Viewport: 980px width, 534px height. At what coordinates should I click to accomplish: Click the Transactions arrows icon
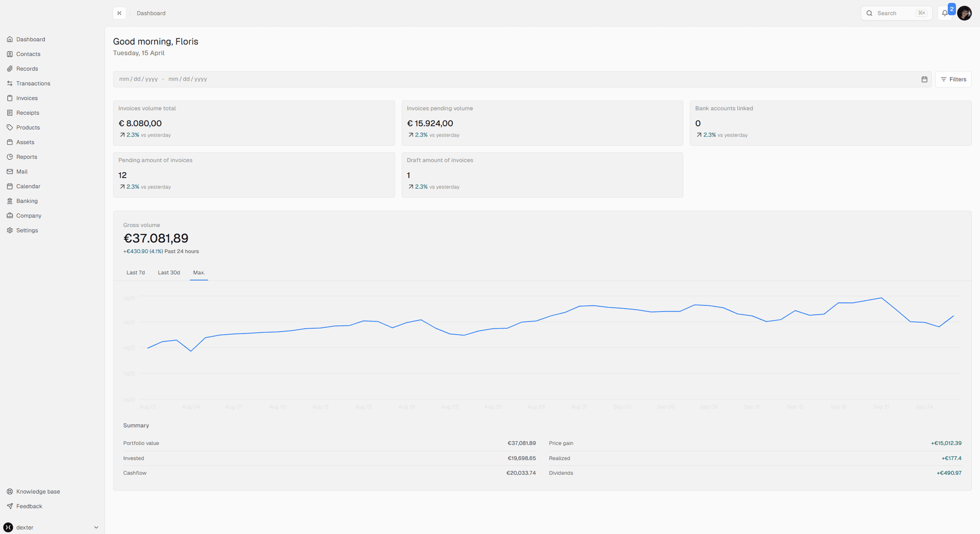click(x=10, y=83)
